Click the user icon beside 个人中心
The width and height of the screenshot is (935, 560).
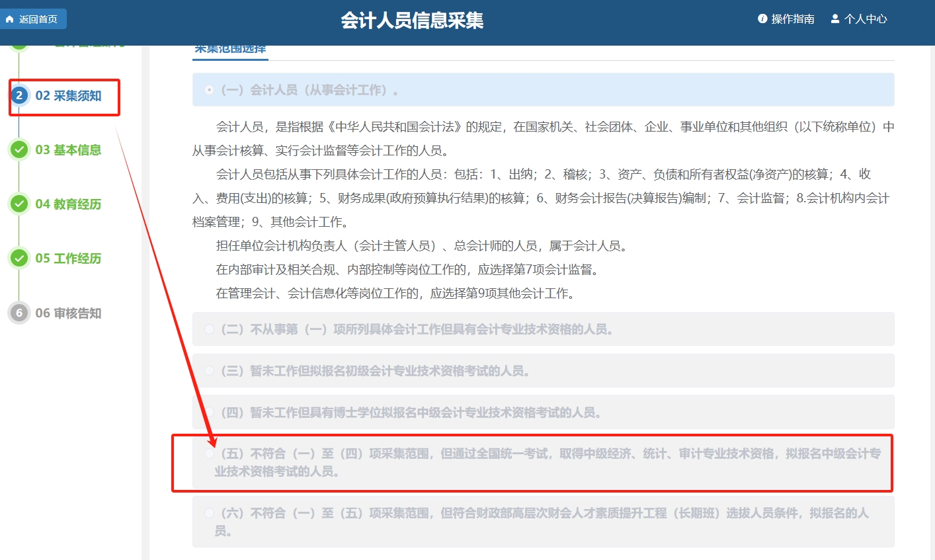[835, 19]
